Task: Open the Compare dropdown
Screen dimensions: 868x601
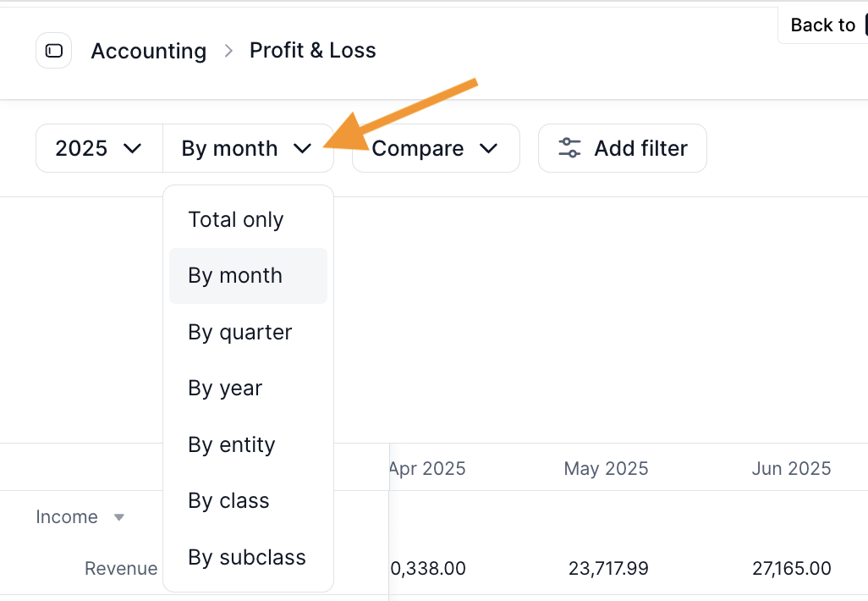Action: [435, 149]
